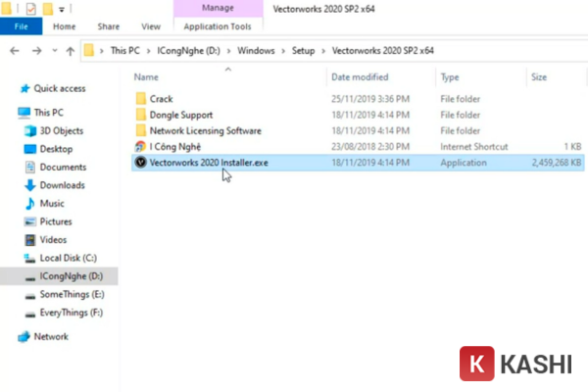This screenshot has width=588, height=392.
Task: Click the 3D Objects cube icon
Action: point(30,131)
